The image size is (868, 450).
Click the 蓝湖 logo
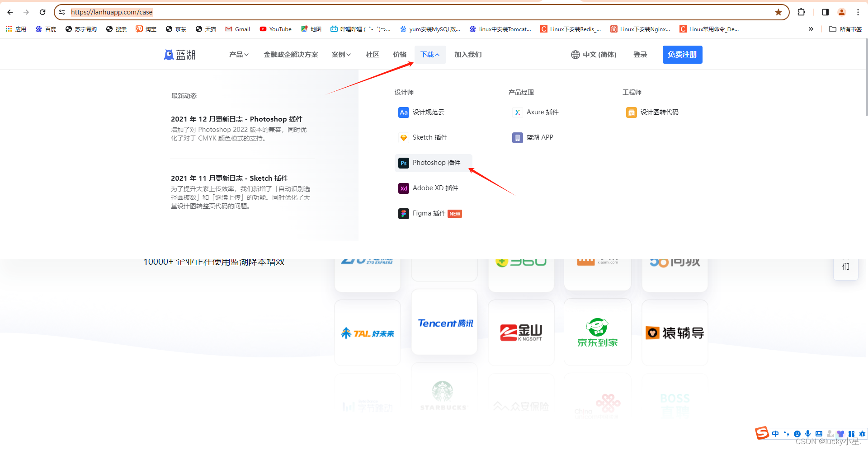click(180, 55)
